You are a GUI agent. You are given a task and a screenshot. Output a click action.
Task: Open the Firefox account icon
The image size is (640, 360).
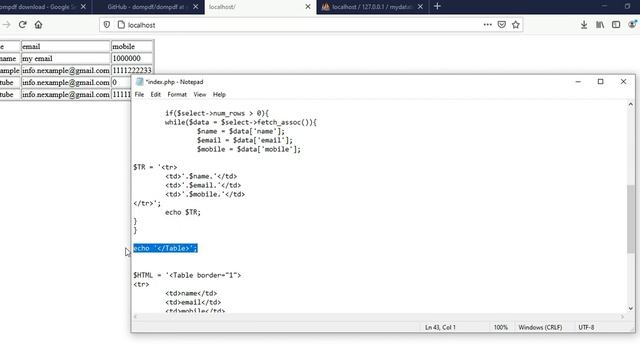(632, 25)
